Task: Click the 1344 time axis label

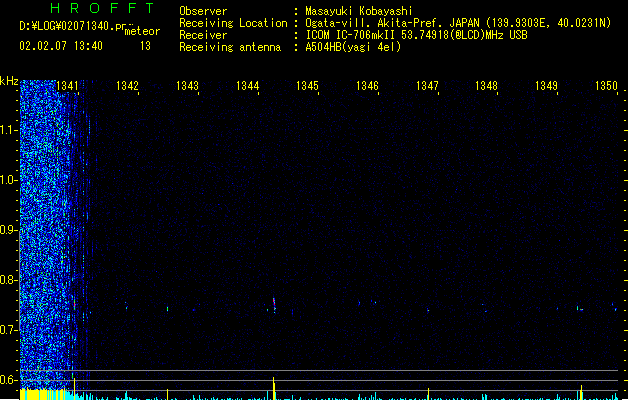Action: (x=247, y=86)
